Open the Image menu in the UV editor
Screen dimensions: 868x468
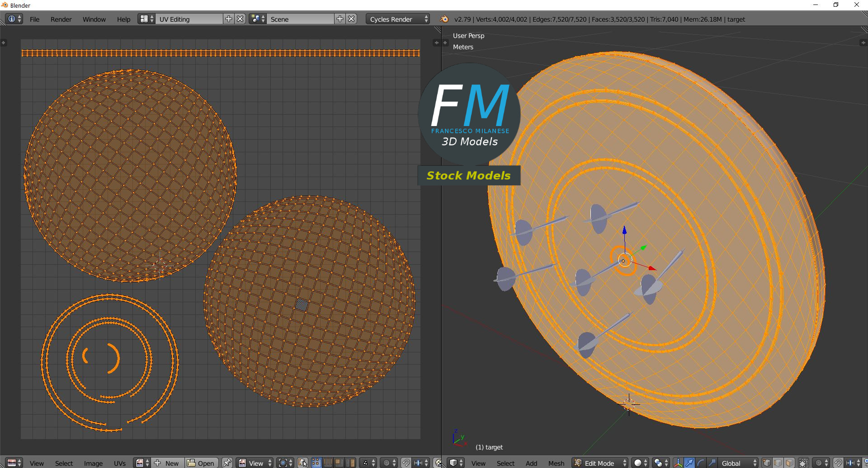pos(93,463)
